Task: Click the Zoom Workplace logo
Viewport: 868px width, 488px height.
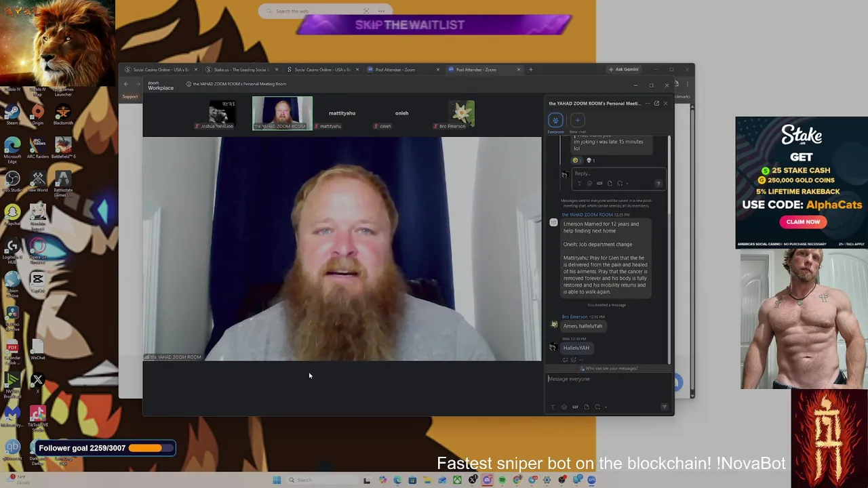Action: pos(161,85)
